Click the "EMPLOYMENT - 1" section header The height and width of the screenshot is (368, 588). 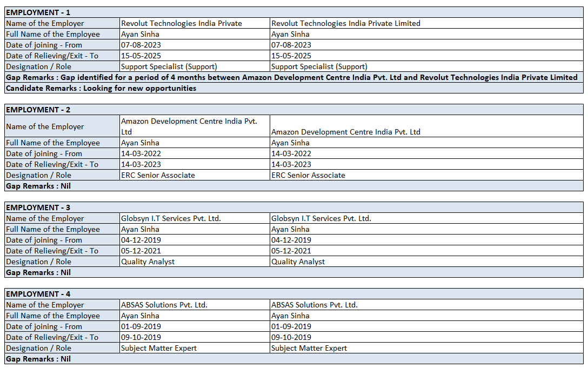[x=38, y=12]
